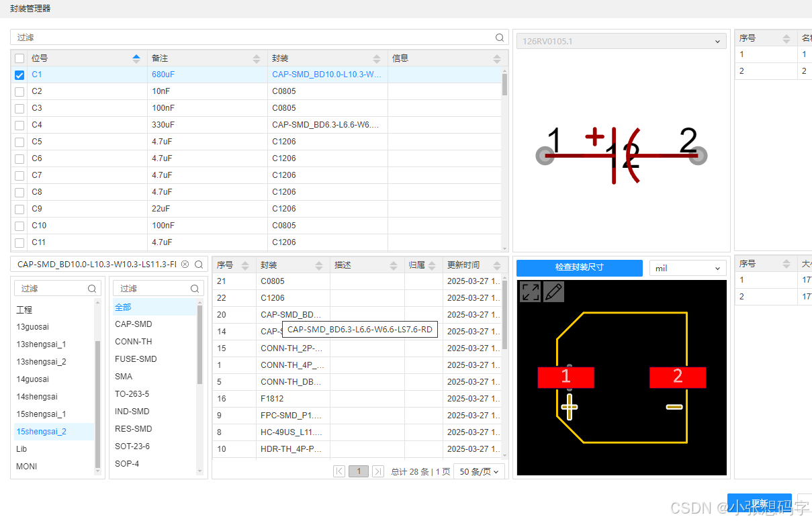Sort lower table by 封装 arrows
812x521 pixels.
319,265
